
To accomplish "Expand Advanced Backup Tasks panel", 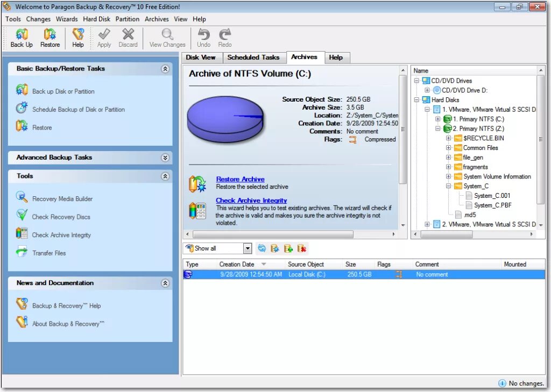I will 165,158.
